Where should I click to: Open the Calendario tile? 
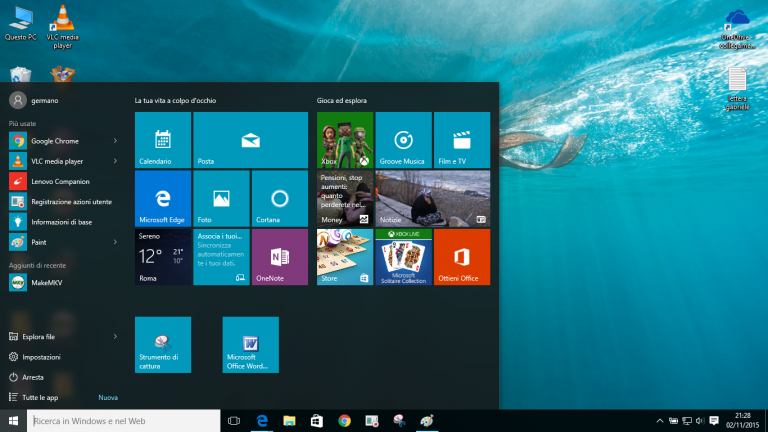click(162, 139)
